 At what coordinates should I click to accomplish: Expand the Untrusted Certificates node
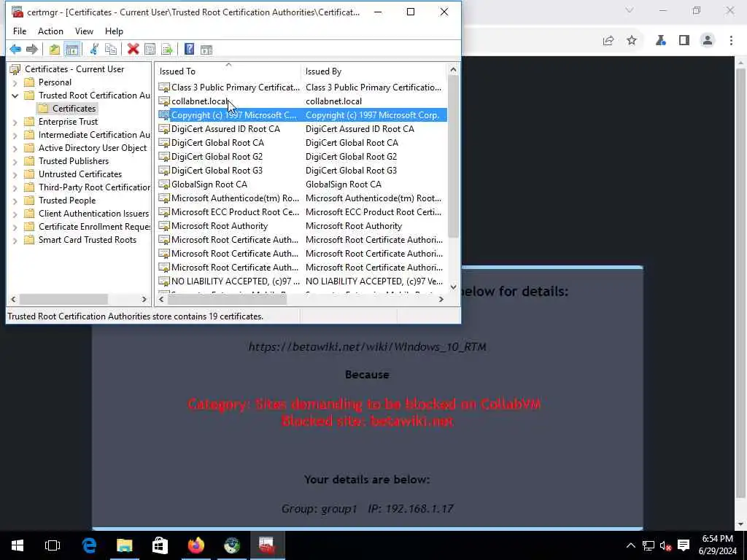point(15,174)
